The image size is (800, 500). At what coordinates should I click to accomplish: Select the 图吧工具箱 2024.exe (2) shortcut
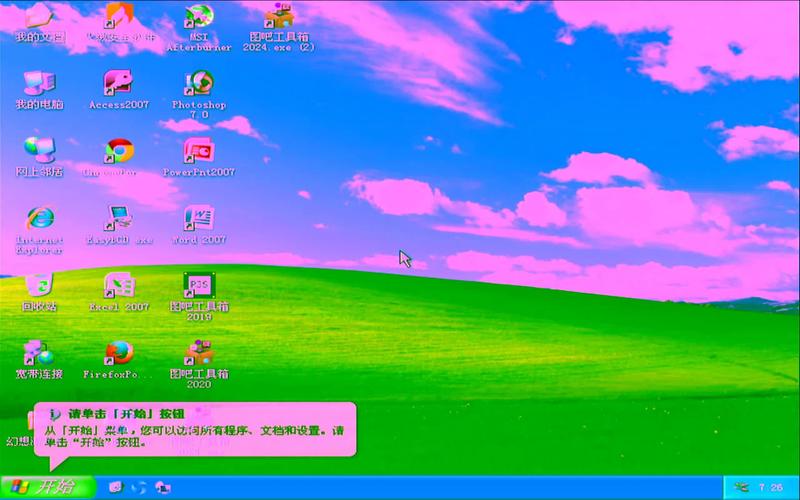point(279,27)
